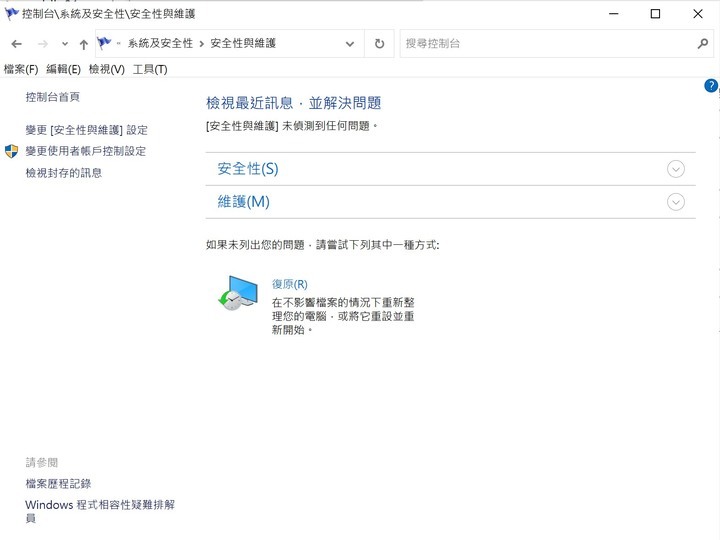
Task: Open 檢視封存的訊息 link
Action: coord(64,173)
